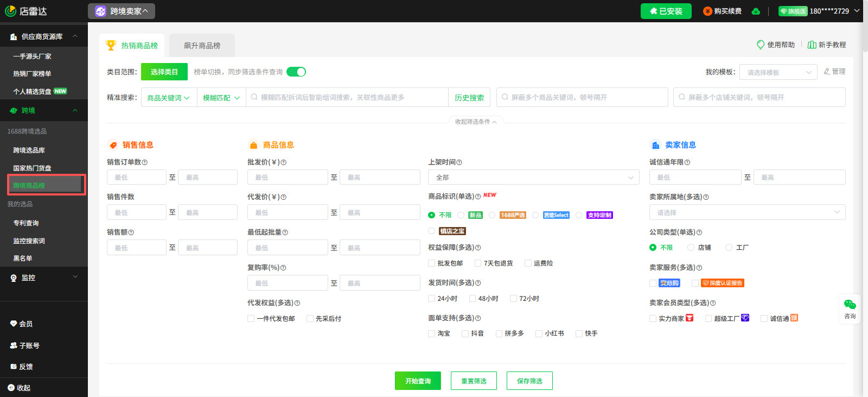
Task: Open the 我的模板 template dropdown
Action: 778,72
